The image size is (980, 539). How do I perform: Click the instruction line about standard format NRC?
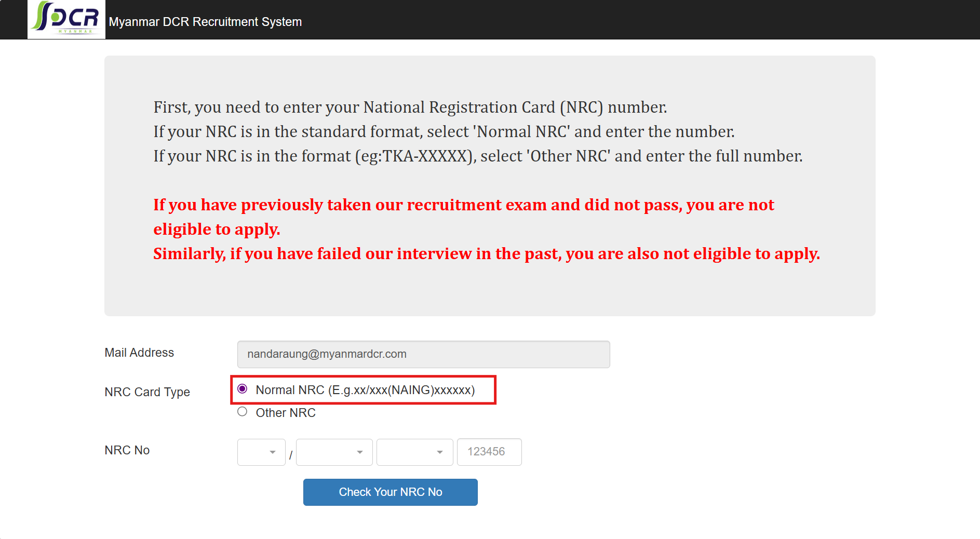(444, 132)
